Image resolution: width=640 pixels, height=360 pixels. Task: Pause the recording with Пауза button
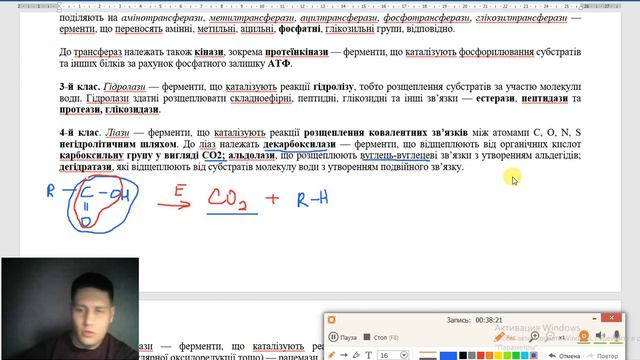point(342,337)
